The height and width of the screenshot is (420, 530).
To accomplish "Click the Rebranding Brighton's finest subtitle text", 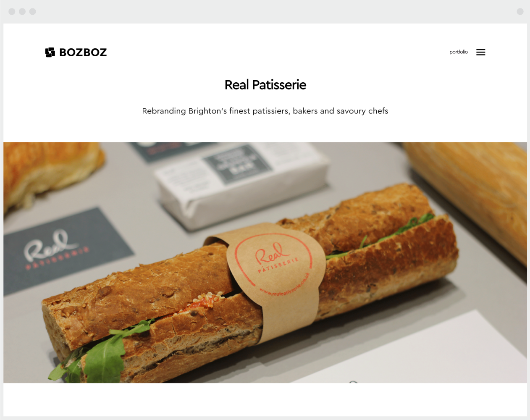I will tap(265, 111).
